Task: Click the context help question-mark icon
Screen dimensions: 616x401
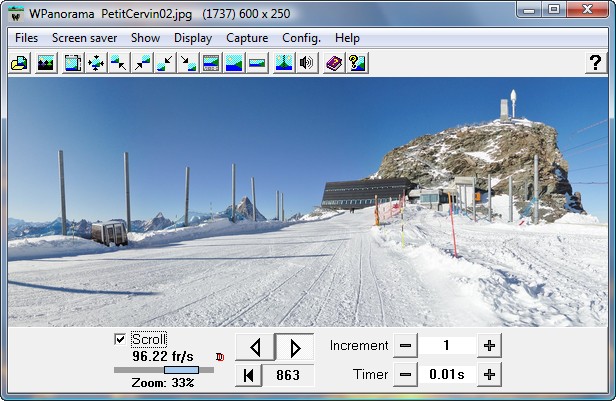Action: (x=357, y=63)
